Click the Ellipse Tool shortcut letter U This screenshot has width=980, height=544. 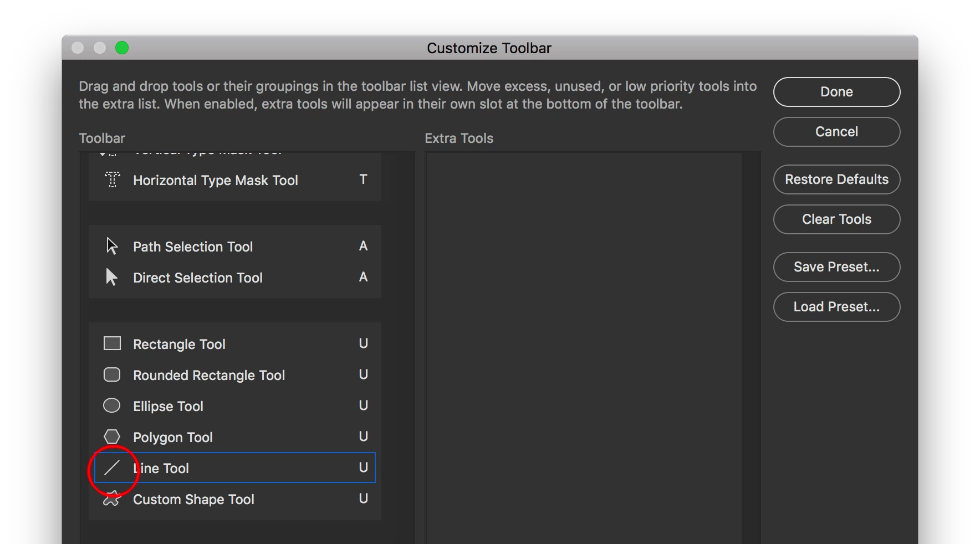tap(364, 406)
